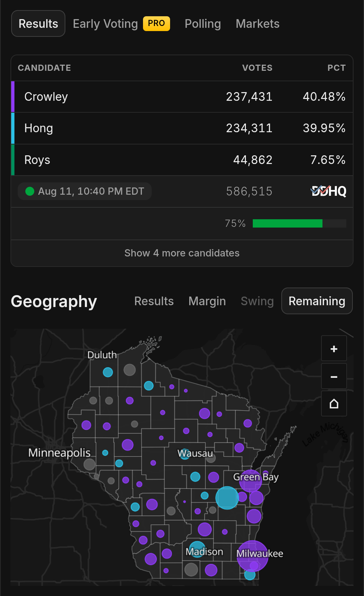The width and height of the screenshot is (364, 596).
Task: Open the Early Voting tab
Action: tap(105, 23)
